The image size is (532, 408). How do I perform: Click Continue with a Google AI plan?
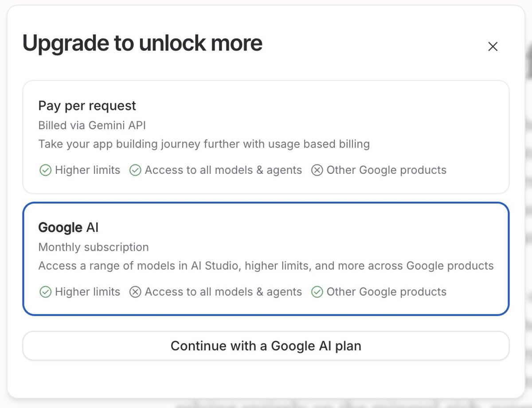tap(266, 345)
